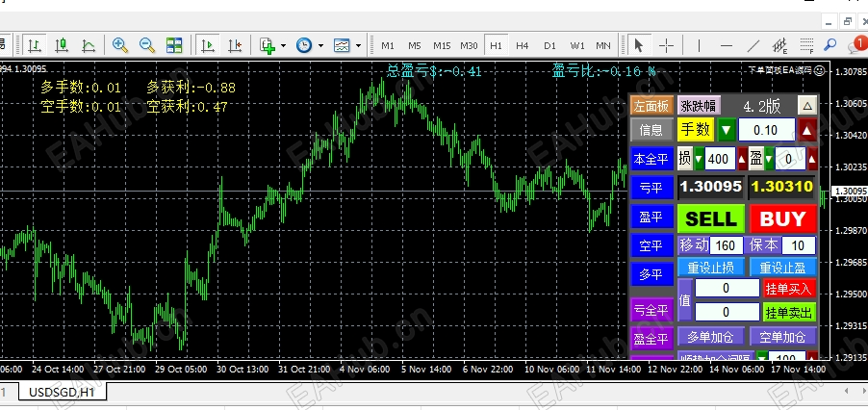Screen dimensions: 868x410
Task: Click the 左面板 button
Action: 651,105
